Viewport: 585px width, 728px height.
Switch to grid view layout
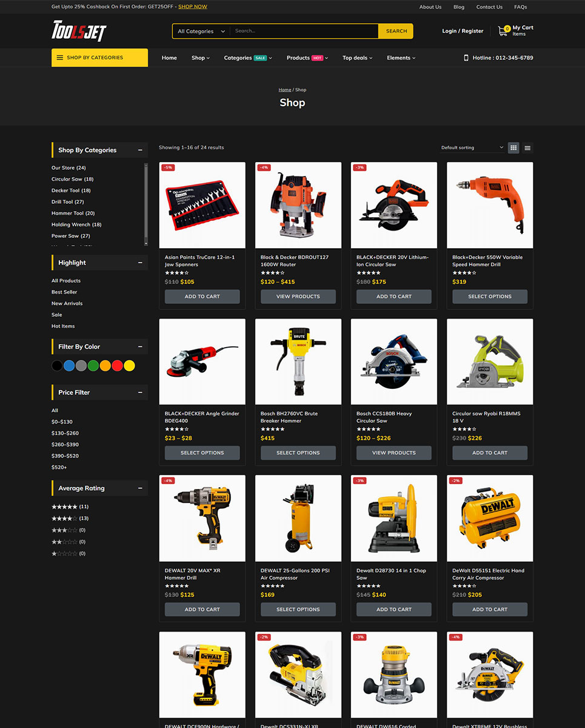tap(513, 147)
